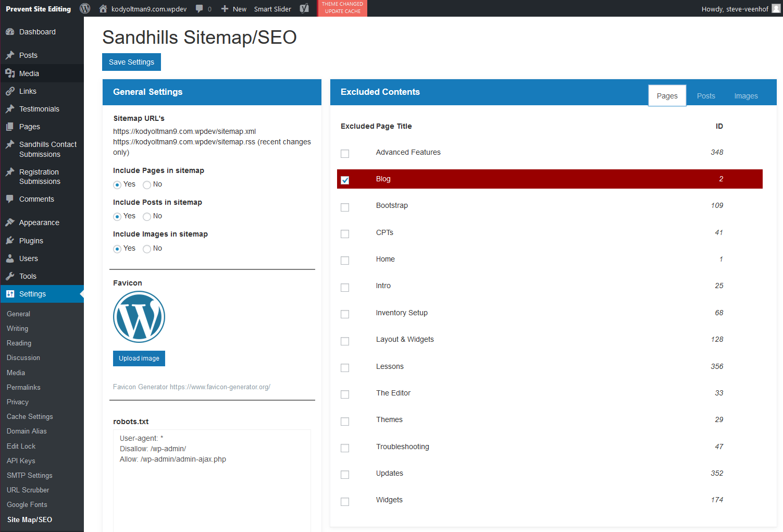Click the Registration Submissions pin icon
Viewport: 783px width, 532px height.
(10, 172)
